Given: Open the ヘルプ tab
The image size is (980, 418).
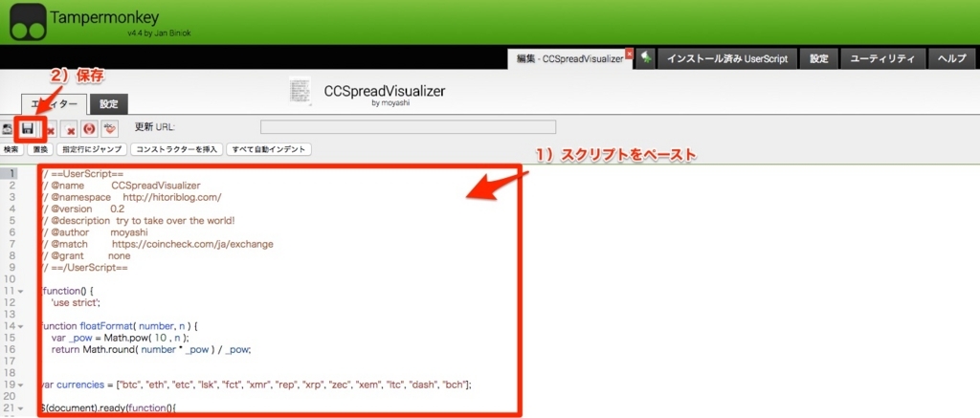Looking at the screenshot, I should [952, 58].
